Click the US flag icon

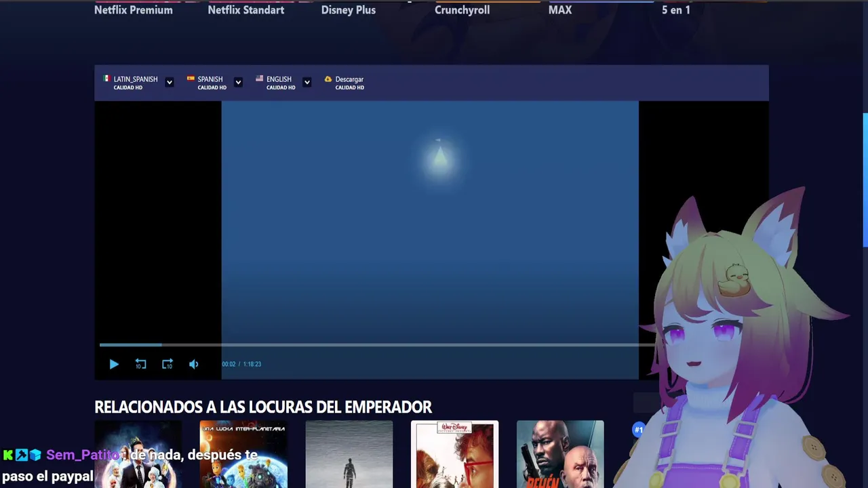tap(259, 79)
